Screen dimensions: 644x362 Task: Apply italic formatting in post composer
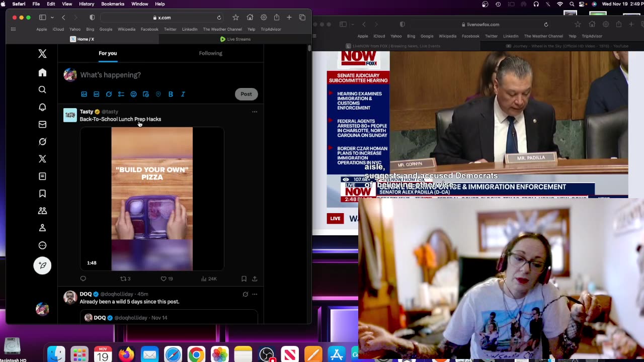(183, 94)
